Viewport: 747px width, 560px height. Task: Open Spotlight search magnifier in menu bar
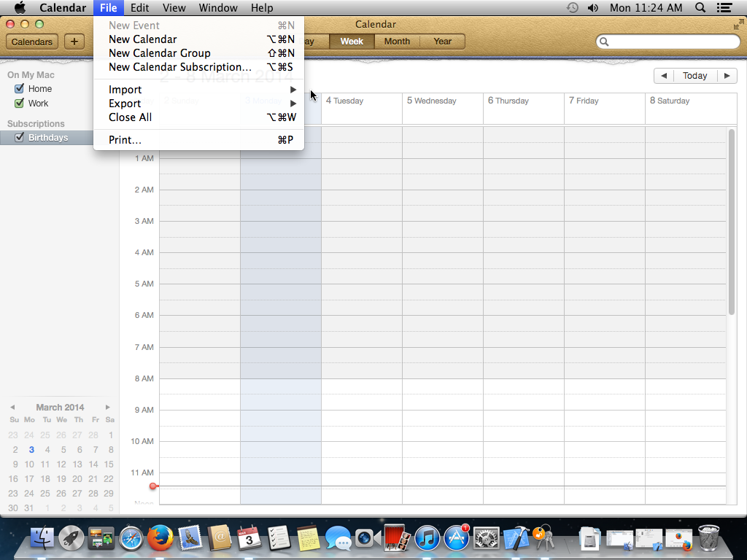(700, 7)
